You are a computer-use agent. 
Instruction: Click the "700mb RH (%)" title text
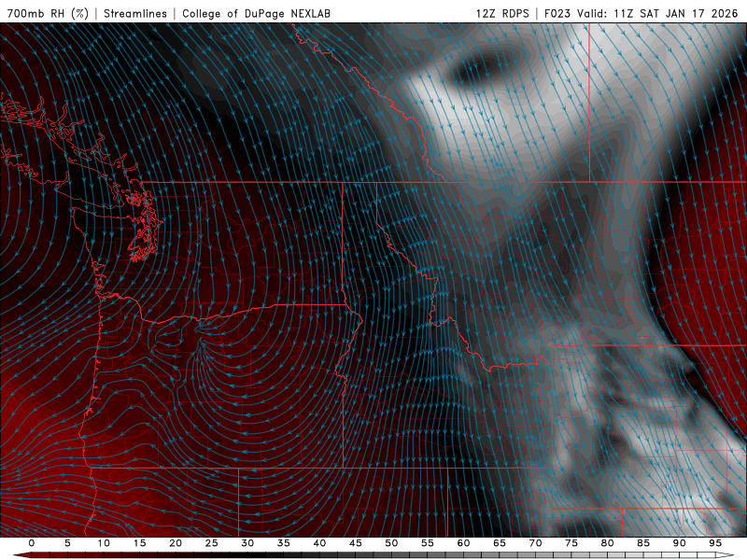point(48,13)
